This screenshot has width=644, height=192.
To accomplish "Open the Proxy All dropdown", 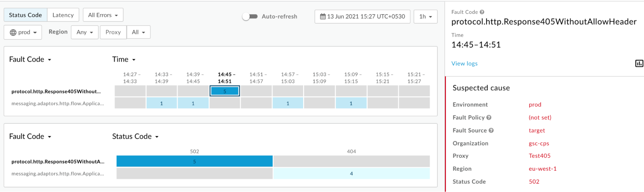I will coord(138,32).
